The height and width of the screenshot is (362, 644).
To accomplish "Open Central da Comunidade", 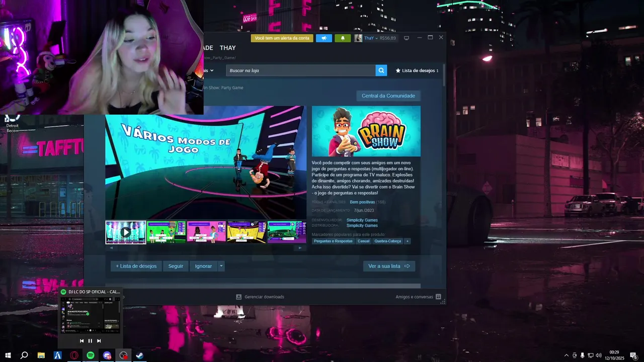I will point(388,96).
